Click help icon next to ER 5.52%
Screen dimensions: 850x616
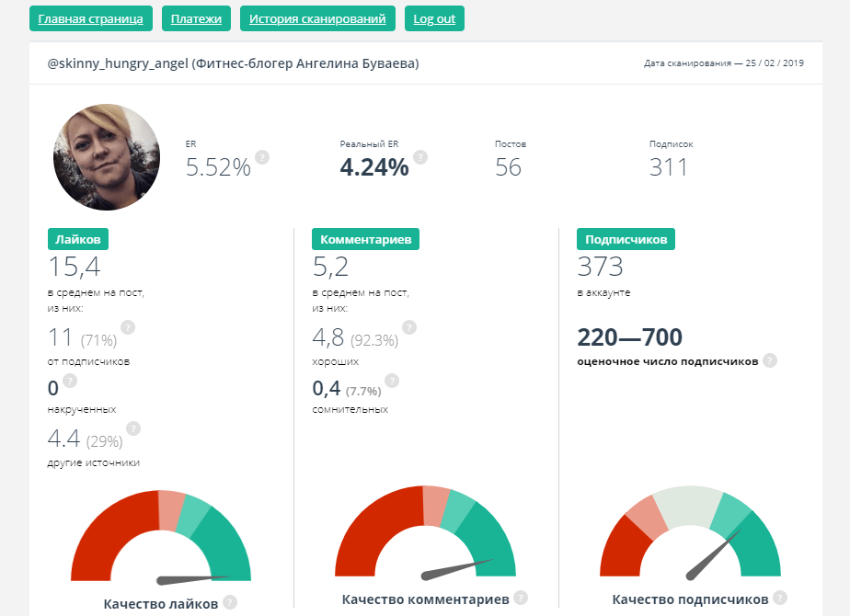(262, 157)
